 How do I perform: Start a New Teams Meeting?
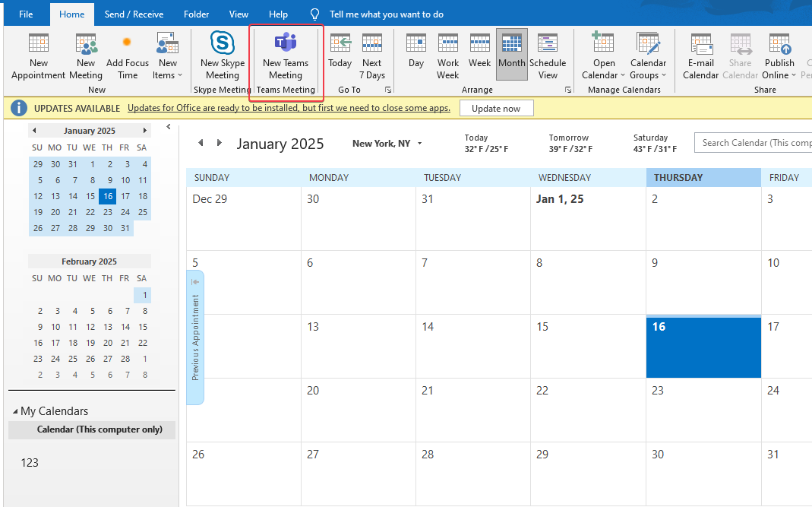pyautogui.click(x=285, y=53)
